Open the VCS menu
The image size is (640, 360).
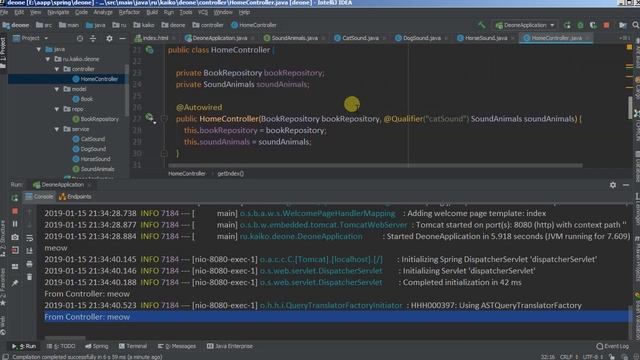click(203, 12)
